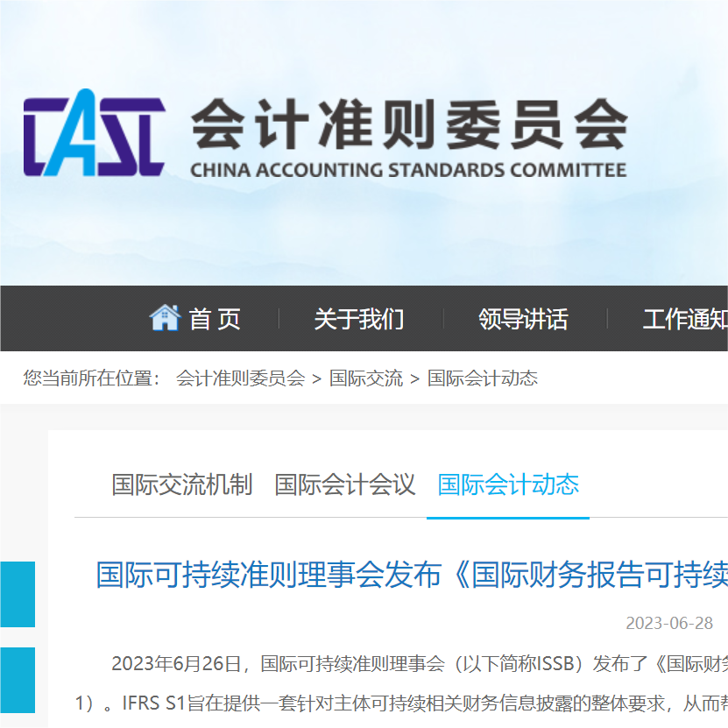This screenshot has width=728, height=728.
Task: Click the CASC purple logo icon
Action: [94, 133]
